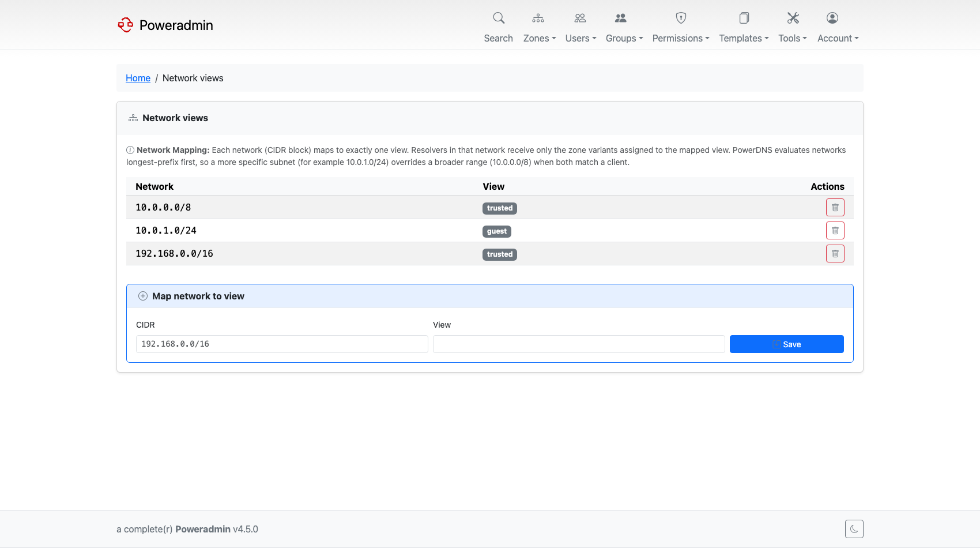Delete the 10.0.1.0/24 network mapping
This screenshot has height=548, width=980.
[835, 231]
